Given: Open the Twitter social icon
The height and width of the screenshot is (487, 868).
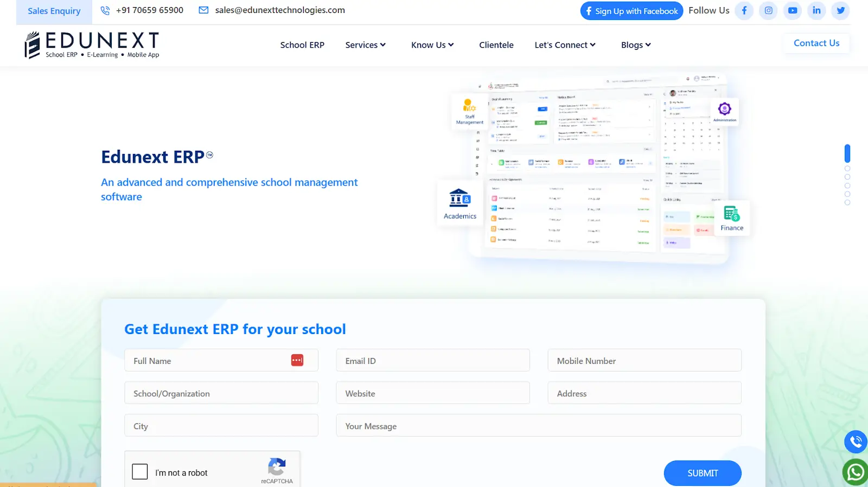Looking at the screenshot, I should 840,10.
